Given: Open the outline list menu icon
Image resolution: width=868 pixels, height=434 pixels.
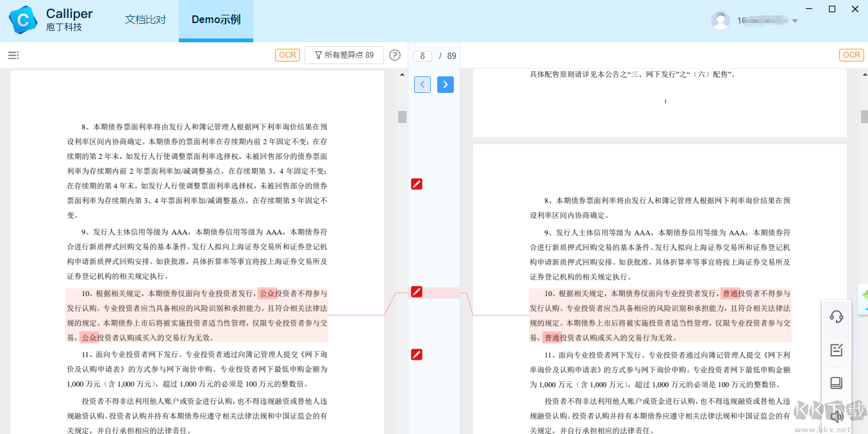Looking at the screenshot, I should 13,56.
